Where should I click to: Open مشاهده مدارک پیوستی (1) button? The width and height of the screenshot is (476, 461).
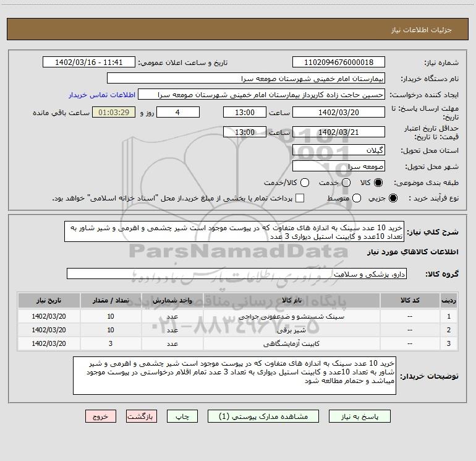coord(263,416)
